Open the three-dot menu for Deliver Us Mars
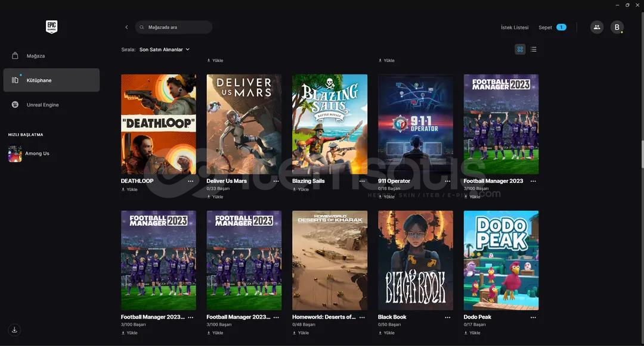The height and width of the screenshot is (346, 644). (276, 181)
